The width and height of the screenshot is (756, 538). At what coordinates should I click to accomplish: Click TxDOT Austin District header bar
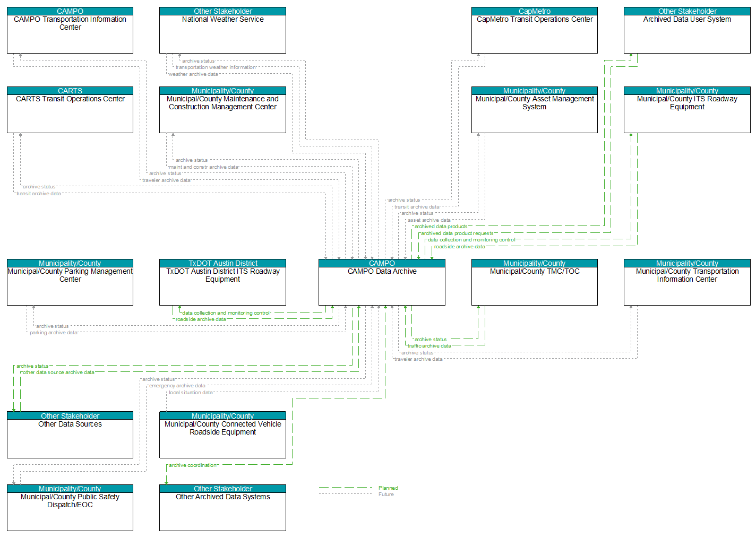(x=222, y=263)
